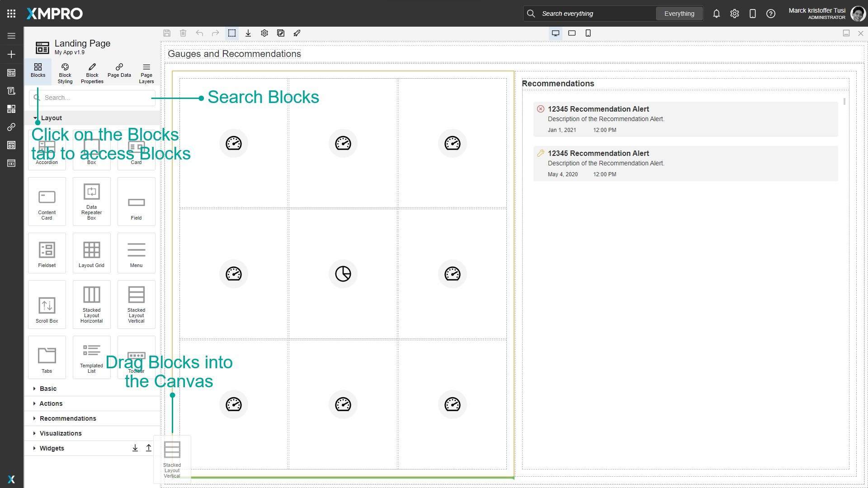This screenshot has width=868, height=488.
Task: Open the Everything search filter dropdown
Action: pyautogui.click(x=679, y=14)
